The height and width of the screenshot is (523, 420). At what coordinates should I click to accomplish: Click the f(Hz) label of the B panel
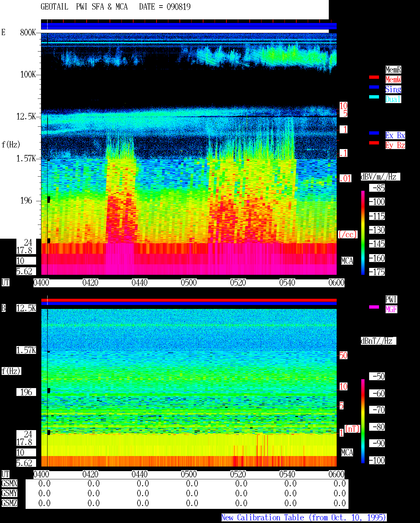[11, 371]
